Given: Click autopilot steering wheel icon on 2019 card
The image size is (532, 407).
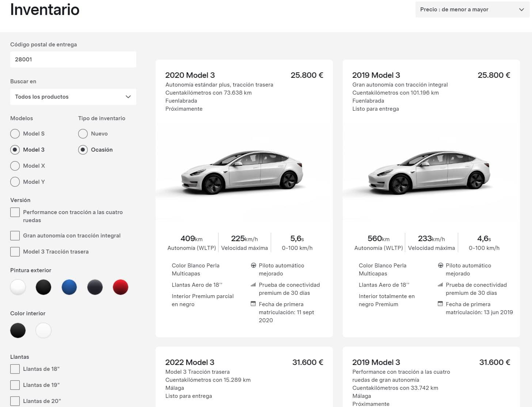Looking at the screenshot, I should click(x=440, y=266).
